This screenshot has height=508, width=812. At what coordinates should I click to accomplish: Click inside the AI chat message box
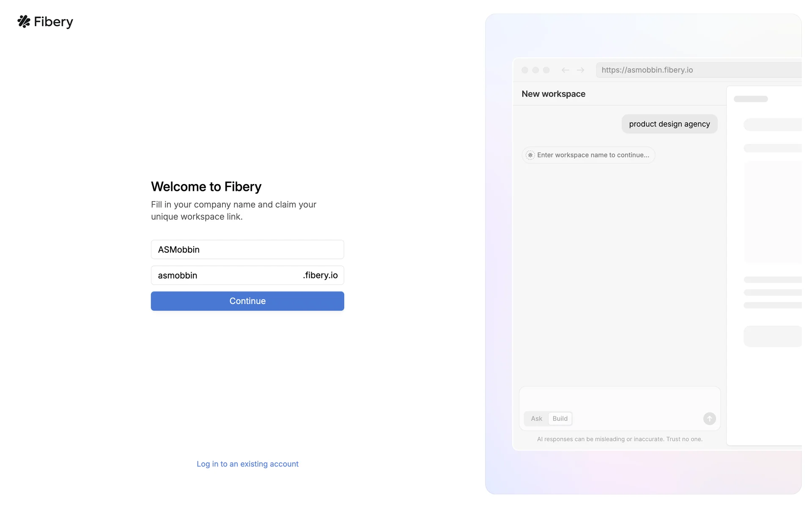pos(619,399)
